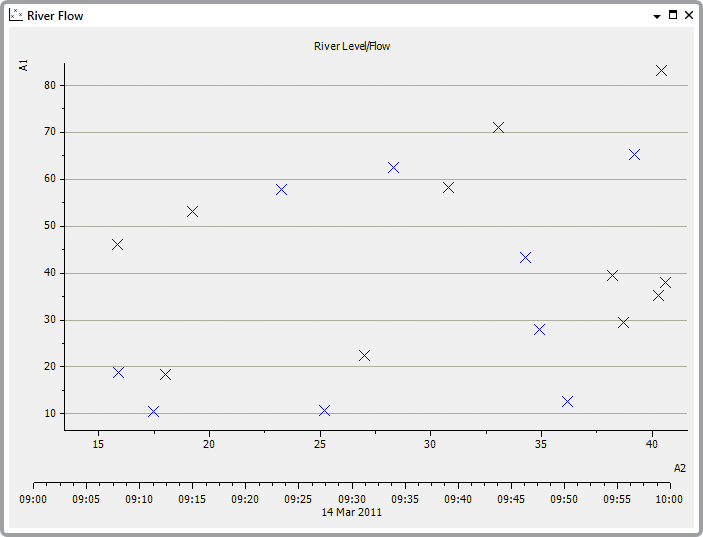The height and width of the screenshot is (537, 703).
Task: Click the 09:00 start of time axis
Action: click(33, 498)
